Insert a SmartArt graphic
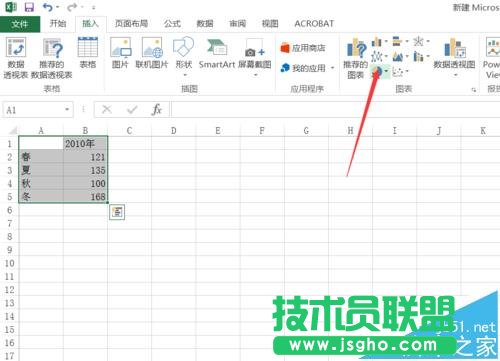This screenshot has height=361, width=500. click(217, 53)
